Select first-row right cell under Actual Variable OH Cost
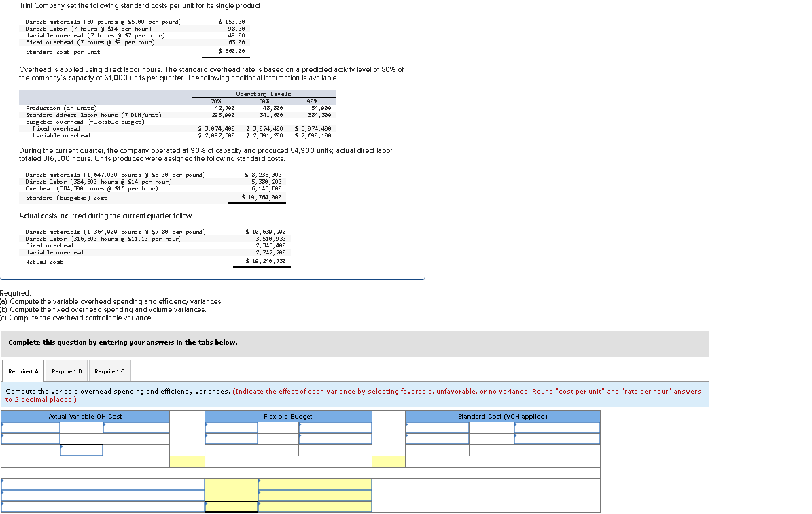812x514 pixels. [136, 428]
